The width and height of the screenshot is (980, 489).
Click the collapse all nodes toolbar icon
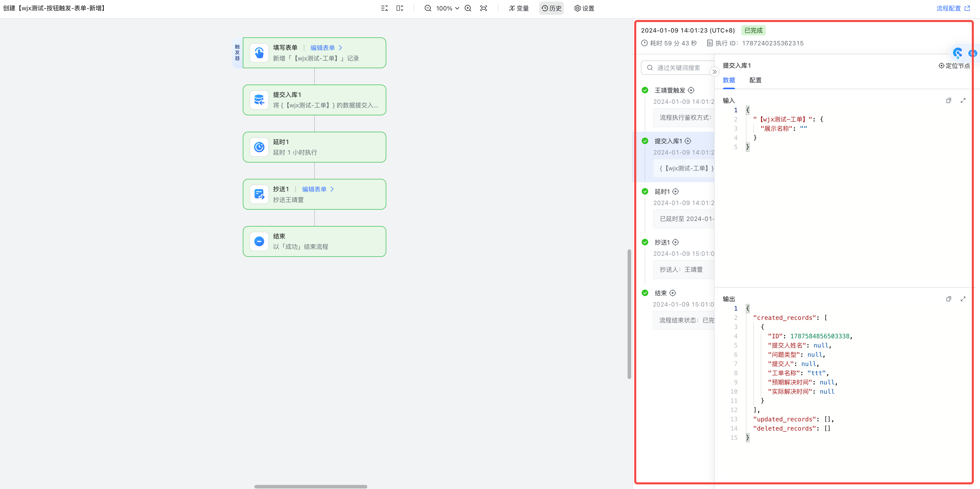click(384, 8)
